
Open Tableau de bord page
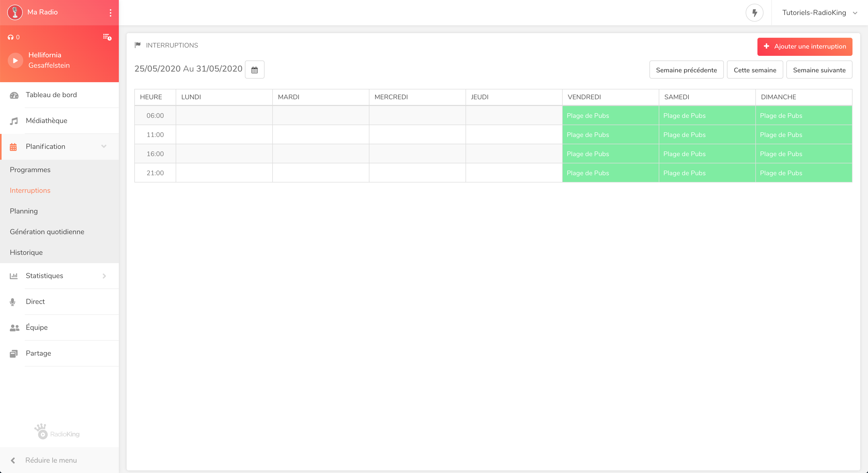(x=59, y=95)
